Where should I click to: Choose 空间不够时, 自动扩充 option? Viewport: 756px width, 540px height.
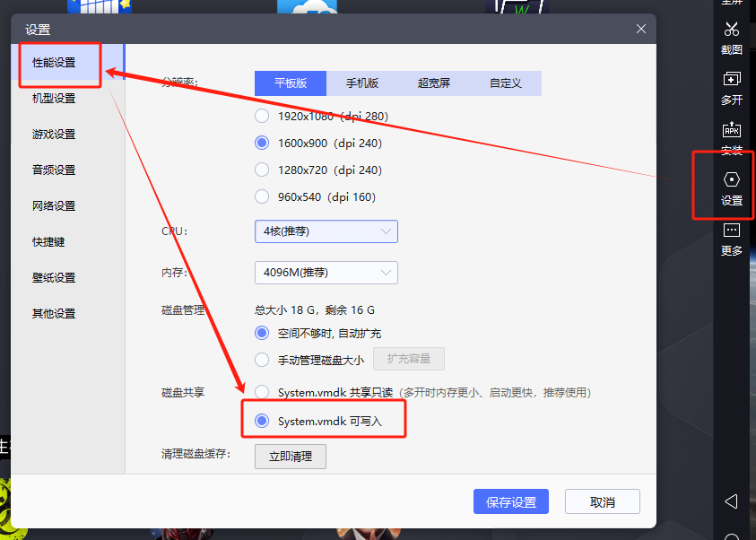pyautogui.click(x=262, y=333)
